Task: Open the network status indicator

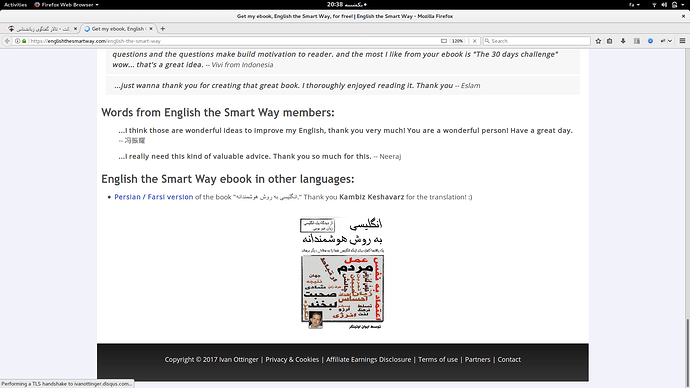Action: click(654, 5)
